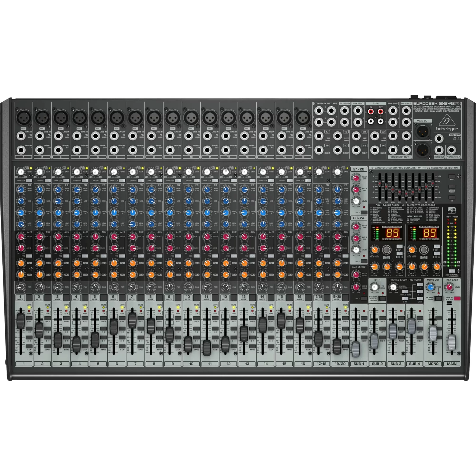Toggle the channel 2 MAIN routing button

pos(48,346)
